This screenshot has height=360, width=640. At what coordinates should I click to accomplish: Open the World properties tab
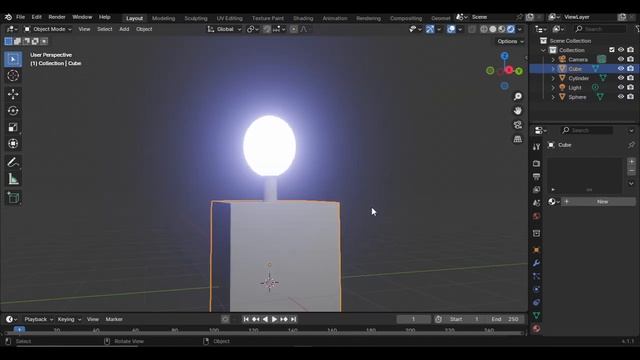(x=536, y=216)
